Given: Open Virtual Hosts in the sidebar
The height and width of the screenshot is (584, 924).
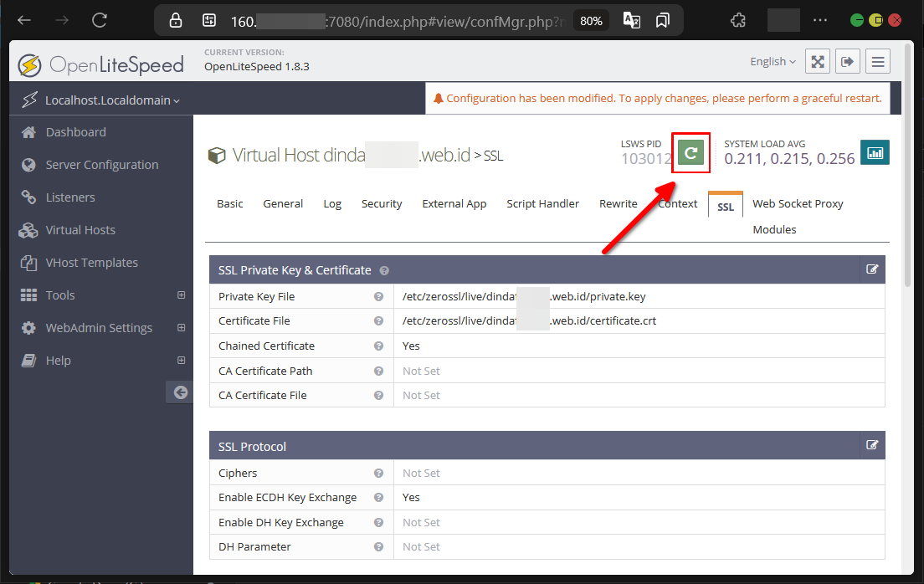Looking at the screenshot, I should point(80,230).
